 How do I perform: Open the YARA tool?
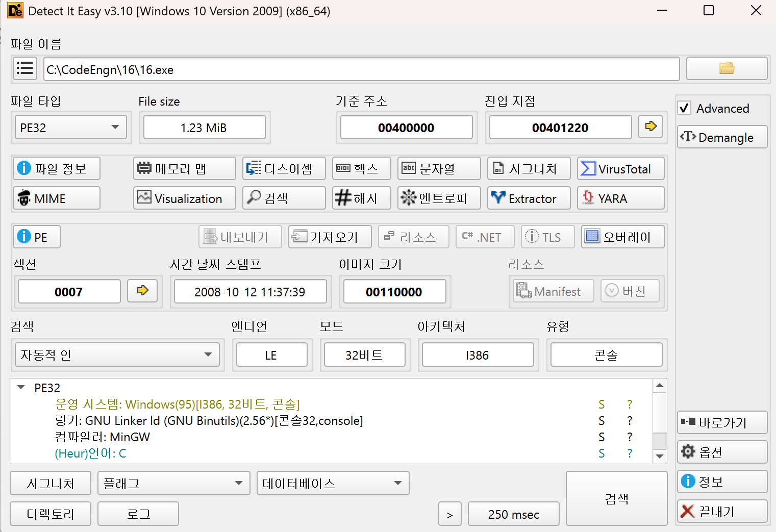tap(621, 198)
